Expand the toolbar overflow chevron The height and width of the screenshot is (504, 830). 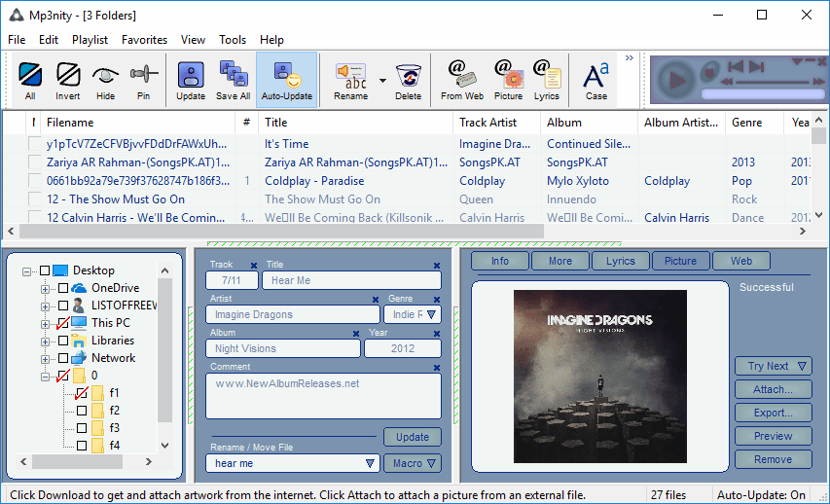[x=629, y=58]
